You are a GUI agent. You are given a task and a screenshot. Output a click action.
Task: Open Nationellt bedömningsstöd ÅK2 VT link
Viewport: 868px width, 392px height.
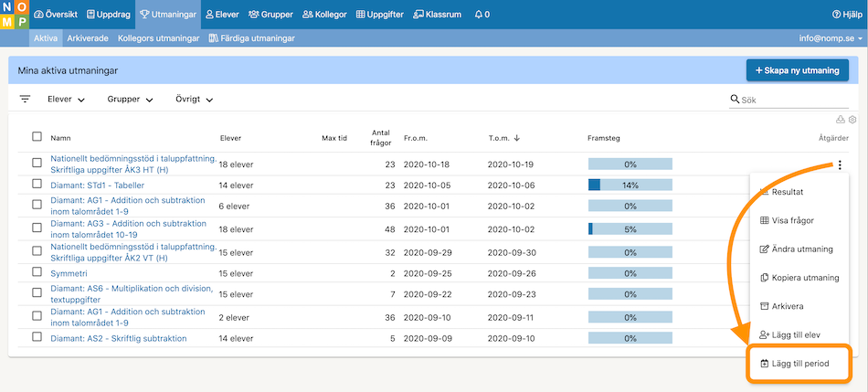click(133, 252)
